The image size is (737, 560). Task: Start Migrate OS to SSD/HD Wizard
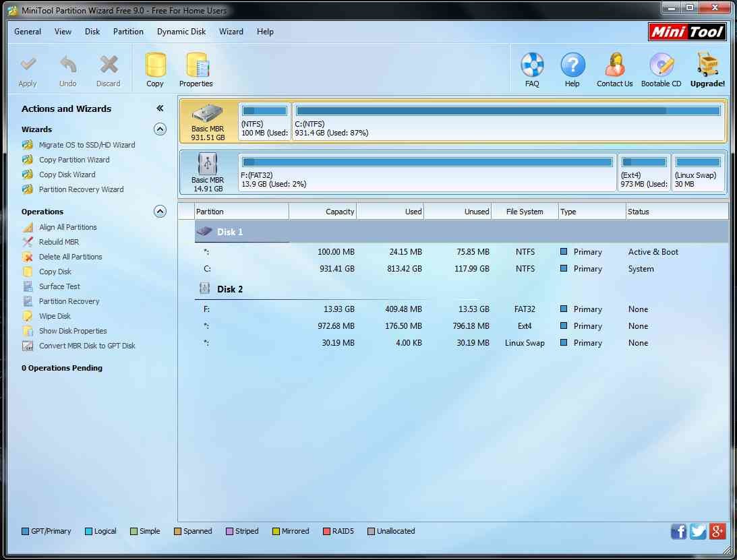87,145
